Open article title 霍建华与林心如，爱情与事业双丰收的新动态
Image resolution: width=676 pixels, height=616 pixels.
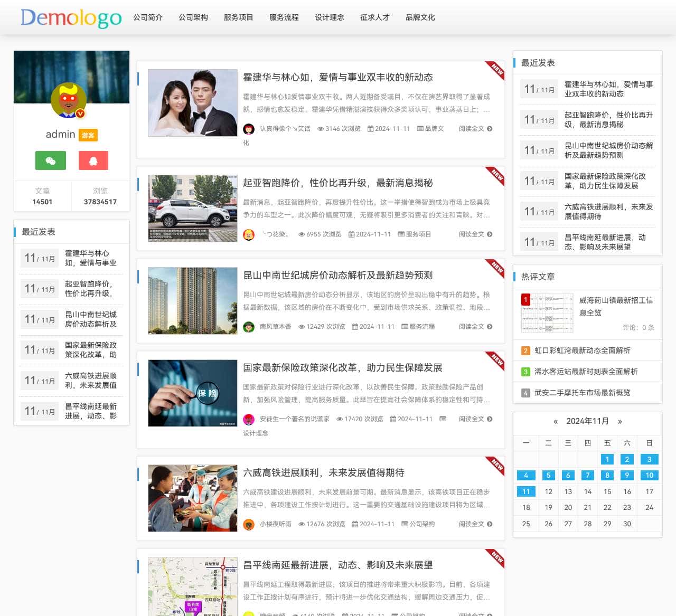[x=338, y=78]
